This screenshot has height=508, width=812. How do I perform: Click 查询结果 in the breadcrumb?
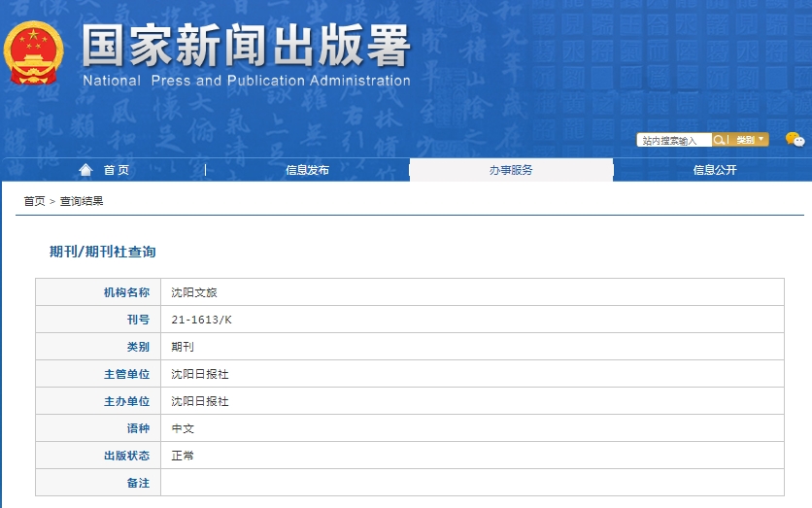point(82,201)
